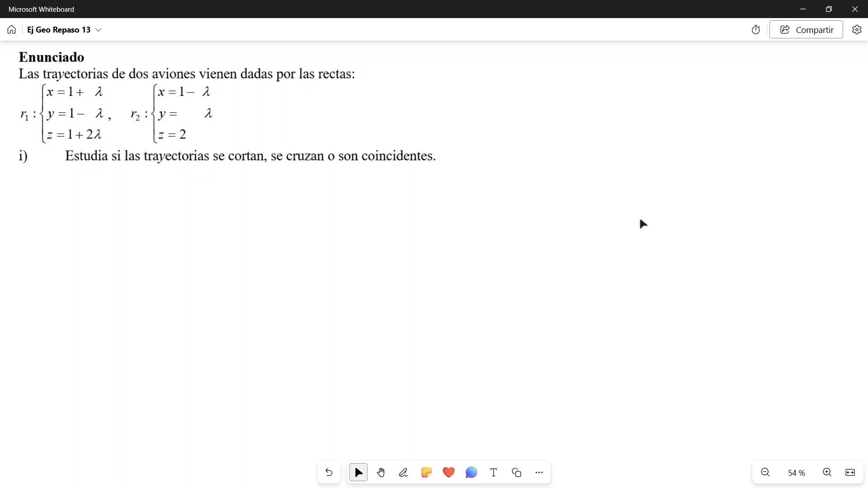This screenshot has width=868, height=488.
Task: Open the heart reactions tool
Action: (x=448, y=473)
